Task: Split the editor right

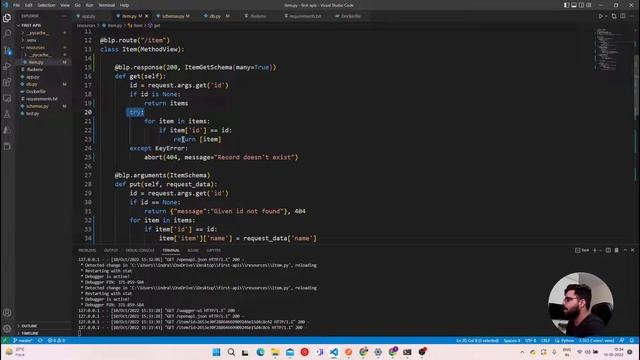Action: (x=623, y=16)
